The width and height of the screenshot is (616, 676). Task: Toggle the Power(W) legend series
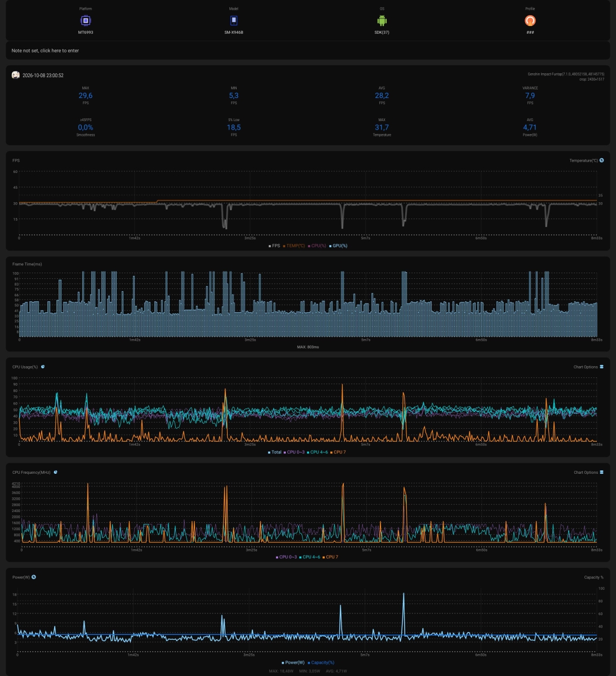click(x=293, y=662)
